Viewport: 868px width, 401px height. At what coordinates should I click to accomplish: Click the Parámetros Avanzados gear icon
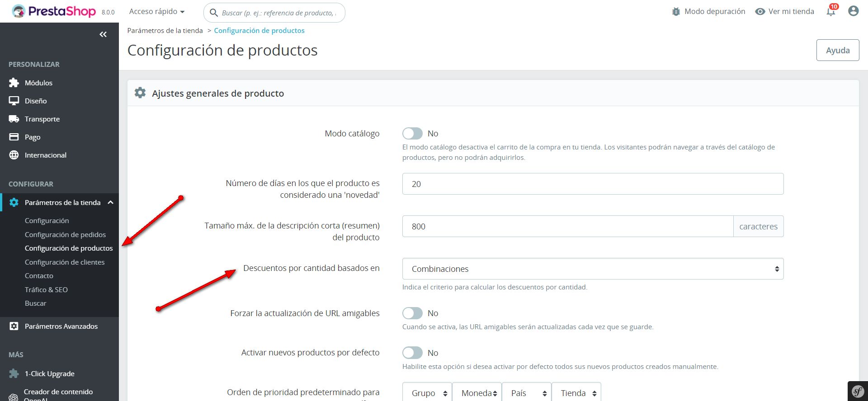click(x=14, y=326)
